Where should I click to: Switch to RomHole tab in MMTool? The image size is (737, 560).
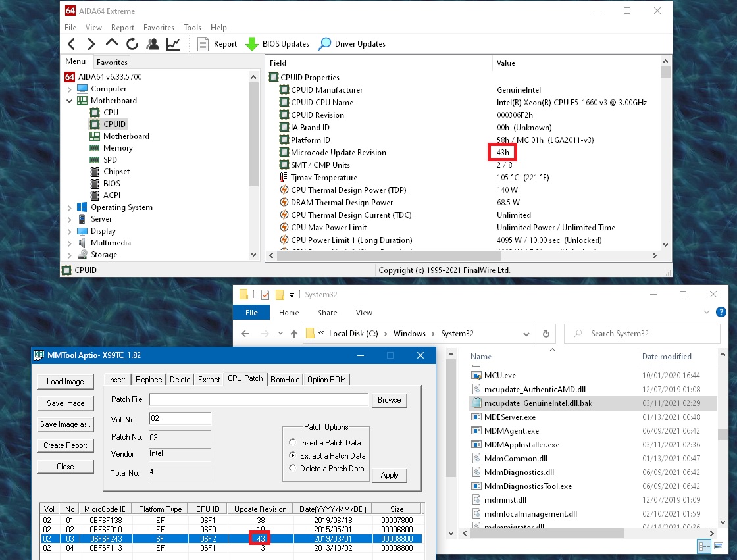(285, 380)
